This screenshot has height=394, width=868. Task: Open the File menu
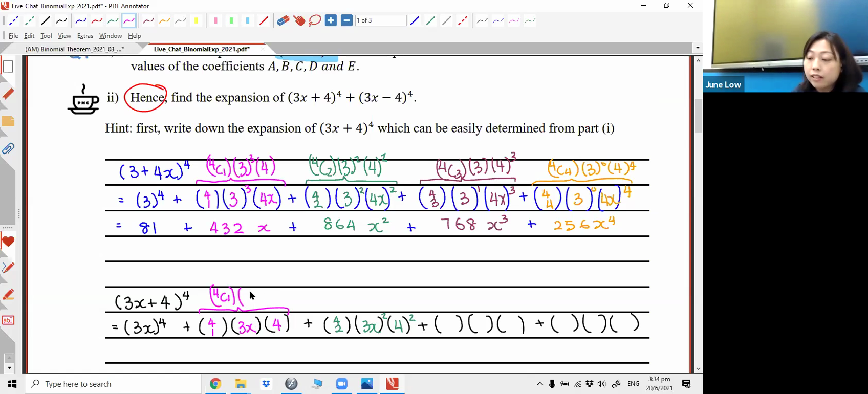pyautogui.click(x=13, y=36)
